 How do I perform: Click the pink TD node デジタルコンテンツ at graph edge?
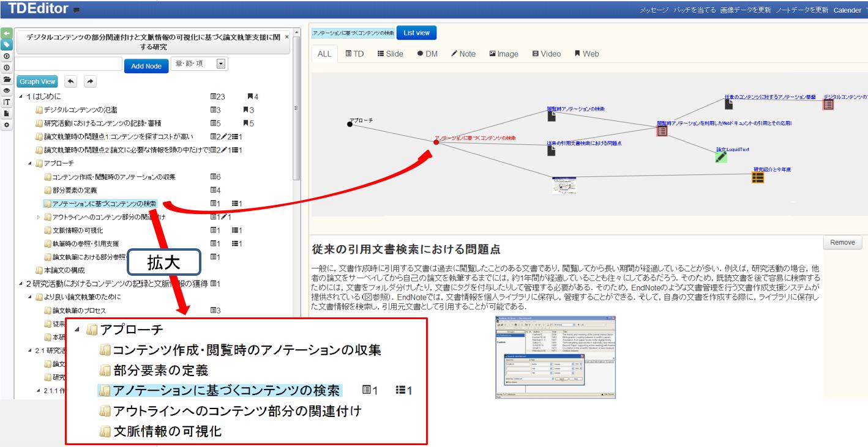point(828,105)
